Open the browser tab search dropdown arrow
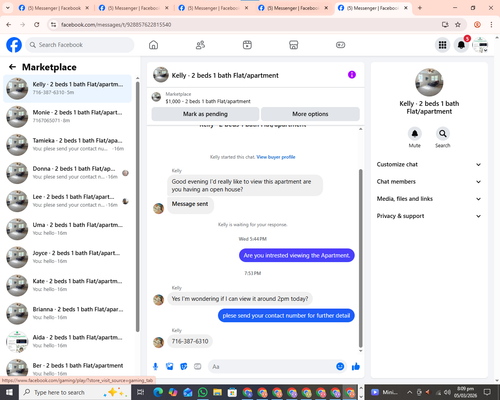Image resolution: width=500 pixels, height=400 pixels. 7,8
